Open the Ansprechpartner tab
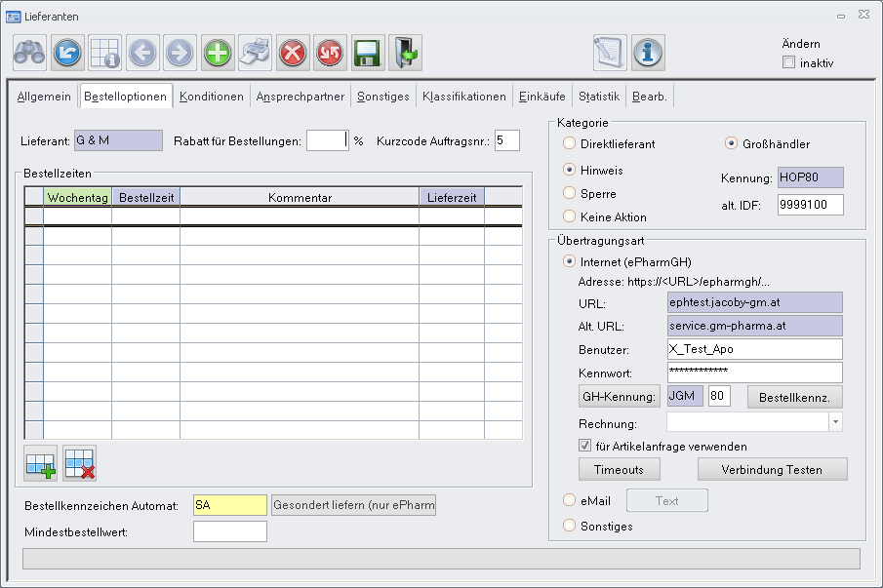This screenshot has height=588, width=883. pos(300,97)
